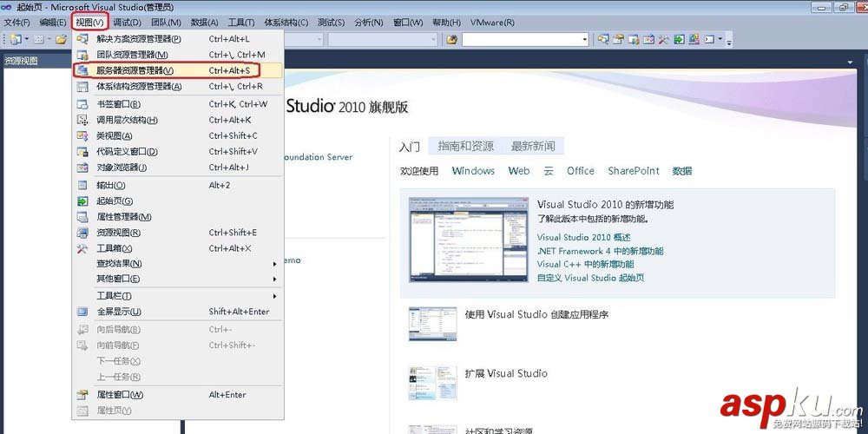This screenshot has width=868, height=434.
Task: Click thumbnail beside 扩展 Visual Studio
Action: coord(433,383)
